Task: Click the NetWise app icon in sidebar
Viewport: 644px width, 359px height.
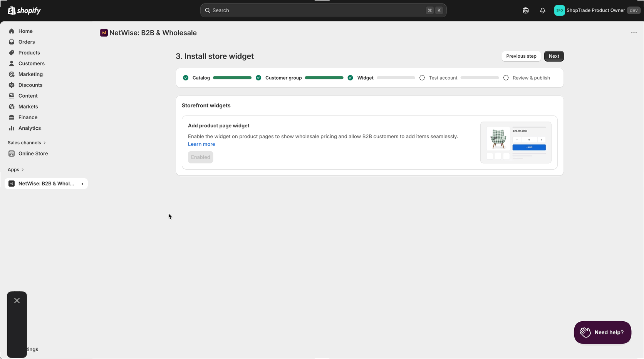Action: (x=12, y=184)
